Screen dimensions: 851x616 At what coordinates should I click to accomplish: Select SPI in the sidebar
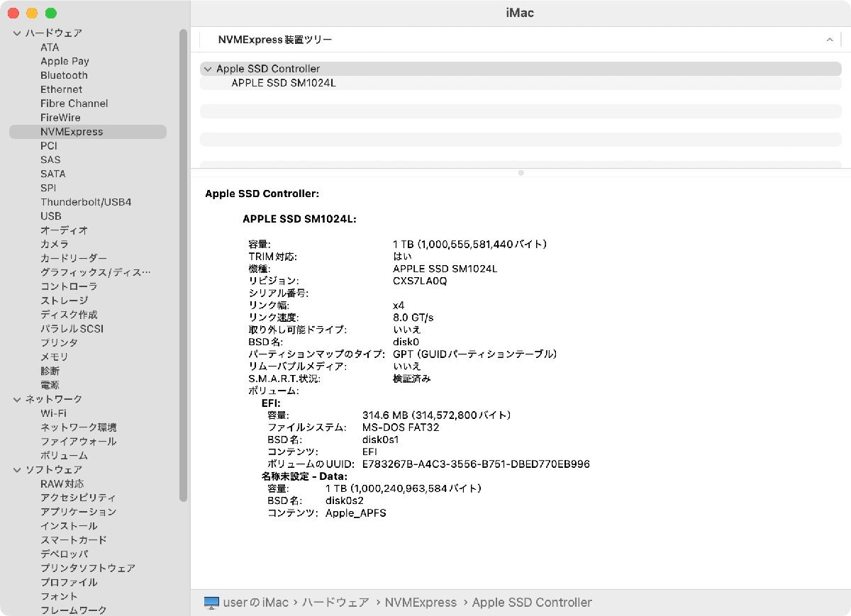point(48,188)
